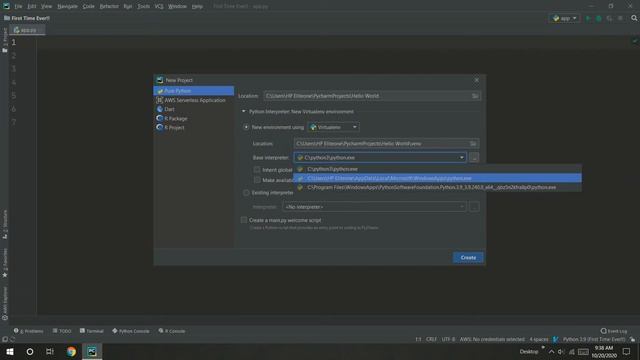This screenshot has height=360, width=640.
Task: Click the project Location path field
Action: 367,96
